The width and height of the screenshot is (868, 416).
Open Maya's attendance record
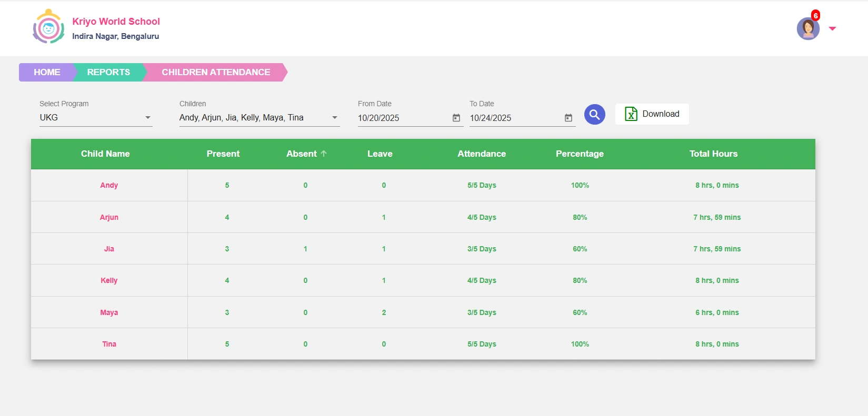click(109, 312)
